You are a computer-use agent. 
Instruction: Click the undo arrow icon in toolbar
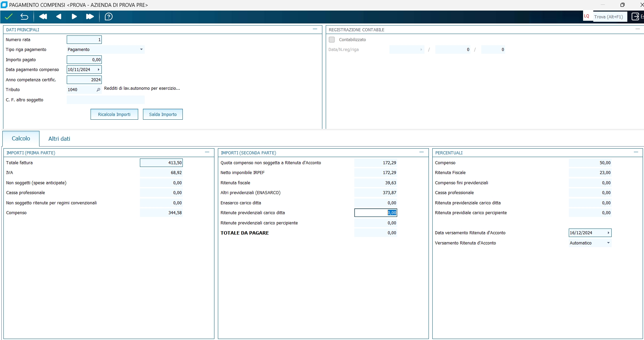(24, 17)
